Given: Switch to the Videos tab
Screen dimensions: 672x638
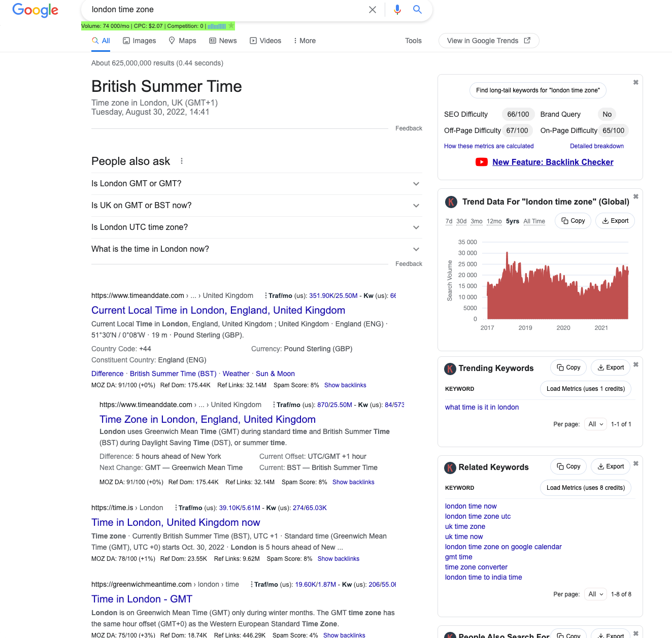Looking at the screenshot, I should click(x=265, y=41).
